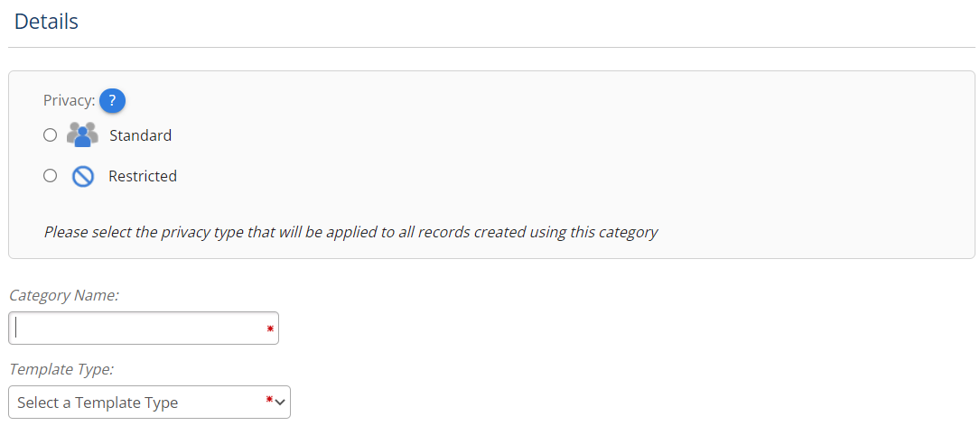Click the "Category Name:" field label
Image resolution: width=980 pixels, height=435 pixels.
click(x=64, y=295)
